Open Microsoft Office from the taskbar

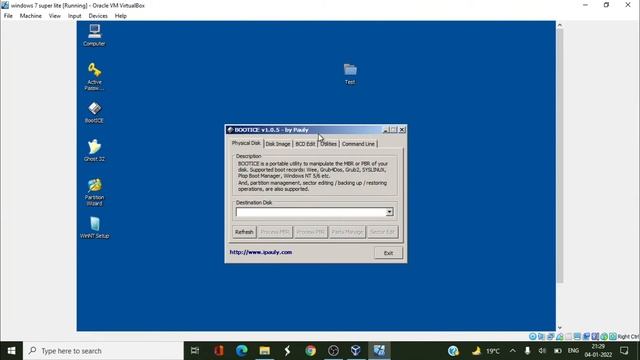pyautogui.click(x=218, y=351)
